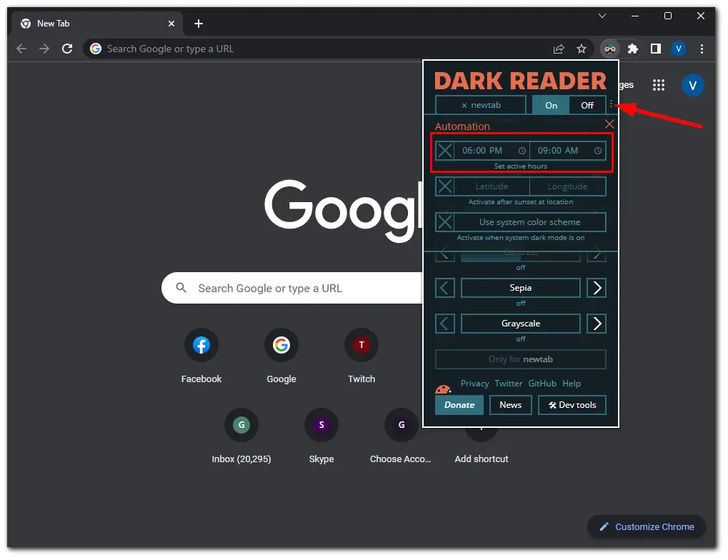Screen dimensions: 728x560
Task: Click the Latitude input field
Action: [x=492, y=186]
